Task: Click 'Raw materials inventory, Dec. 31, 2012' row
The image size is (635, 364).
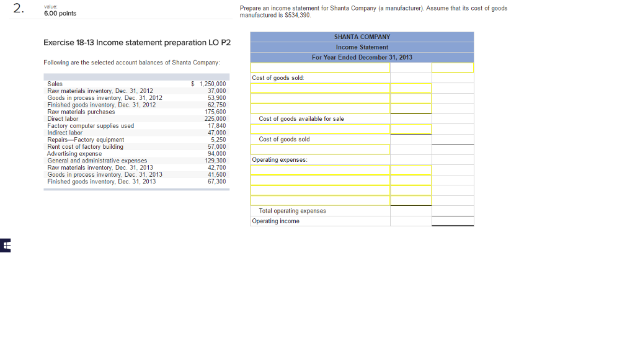Action: (136, 91)
